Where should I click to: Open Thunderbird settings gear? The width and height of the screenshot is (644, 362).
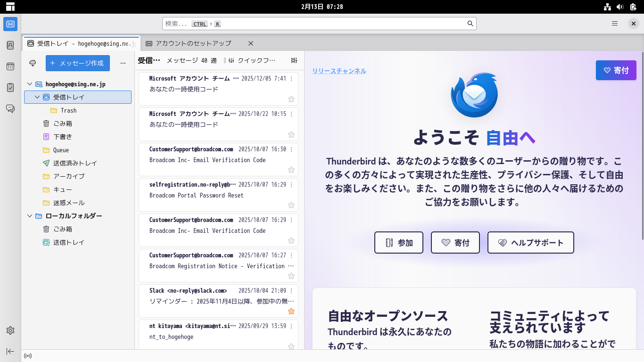[x=10, y=330]
